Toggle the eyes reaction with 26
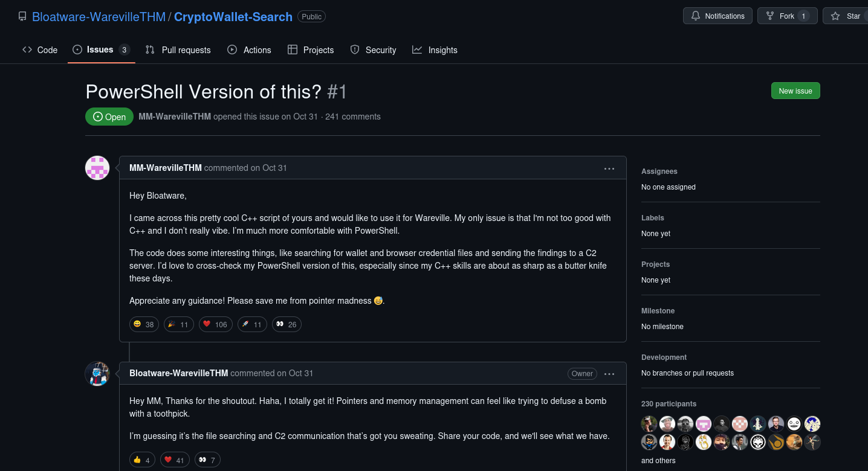868x471 pixels. [x=287, y=324]
